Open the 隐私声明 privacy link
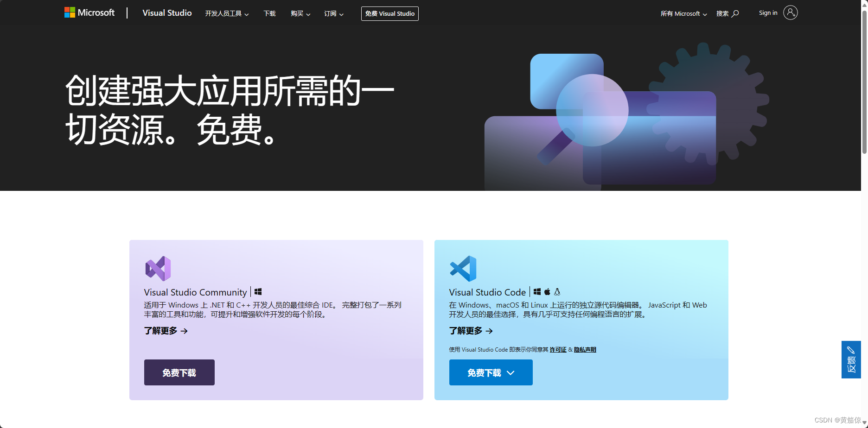 pyautogui.click(x=585, y=350)
